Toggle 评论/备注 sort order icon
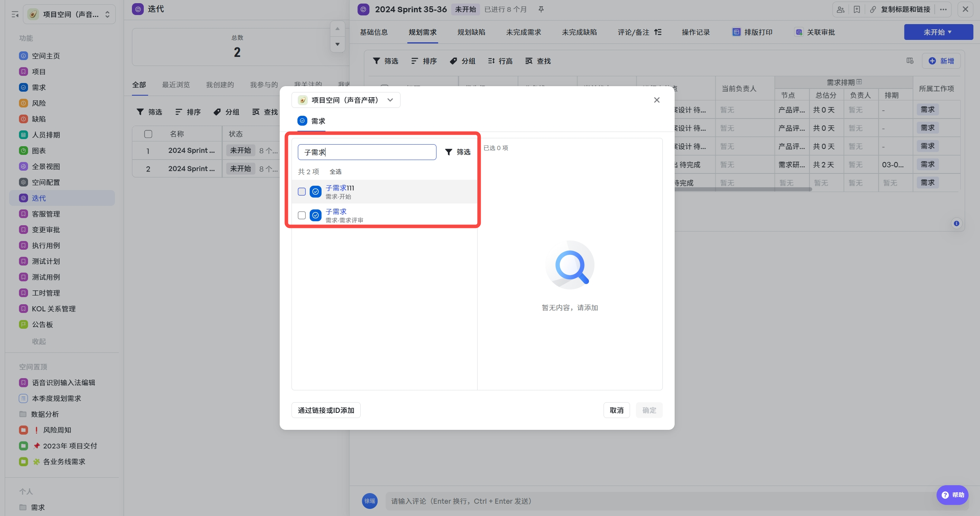 (x=658, y=32)
